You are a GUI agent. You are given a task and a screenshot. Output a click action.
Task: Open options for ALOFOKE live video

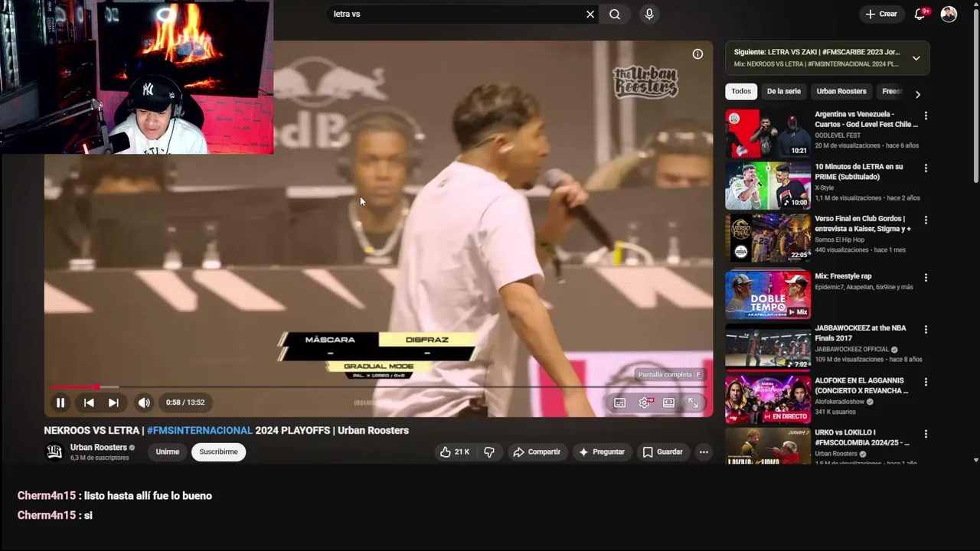tap(926, 381)
